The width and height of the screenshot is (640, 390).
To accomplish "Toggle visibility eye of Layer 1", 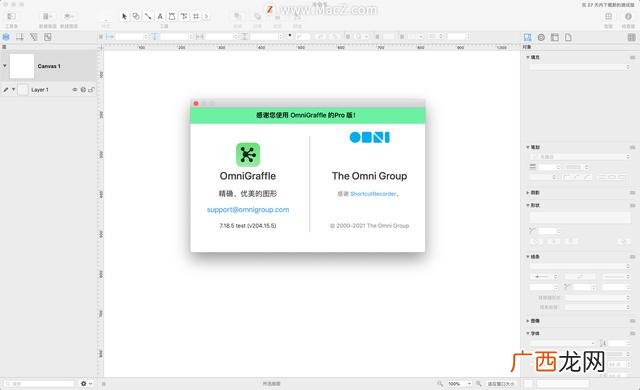I will 75,90.
